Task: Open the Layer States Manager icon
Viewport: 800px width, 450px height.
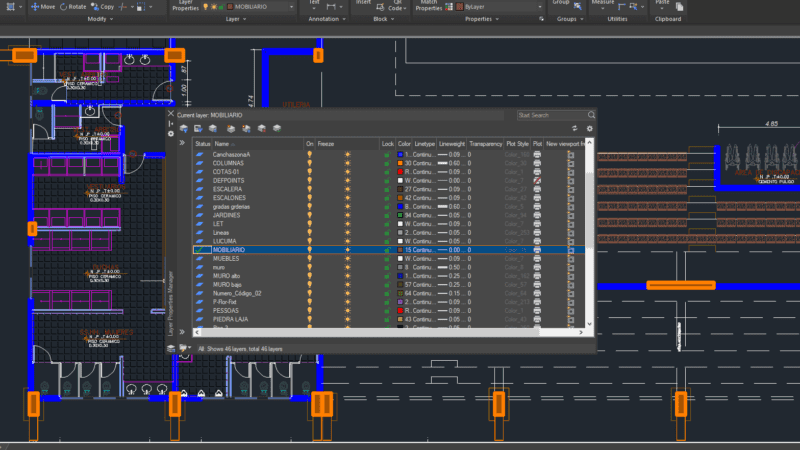Action: (213, 129)
